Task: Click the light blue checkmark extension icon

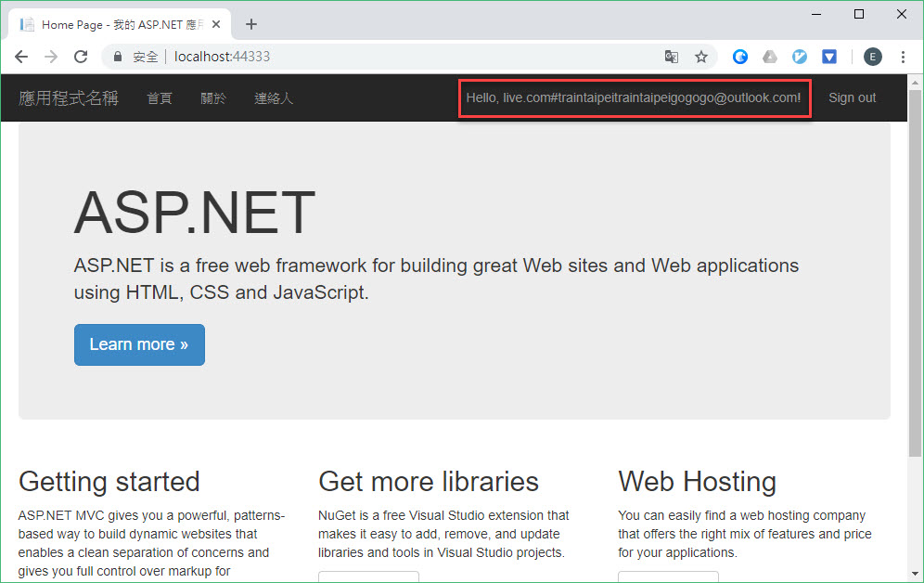Action: [x=800, y=57]
